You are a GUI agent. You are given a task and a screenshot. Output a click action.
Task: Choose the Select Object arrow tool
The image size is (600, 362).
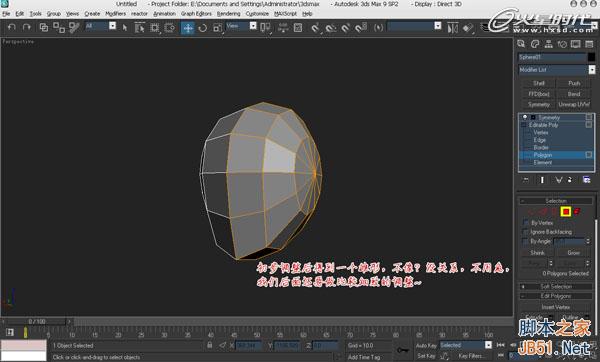124,28
